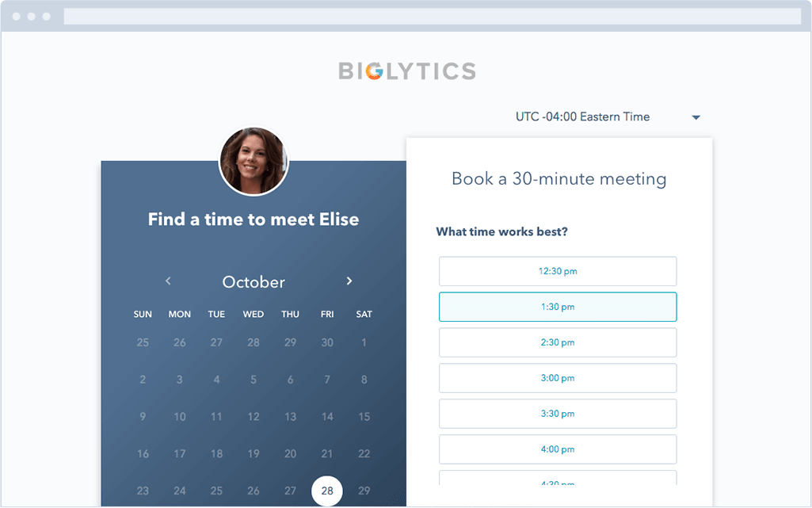Select the 12:30 pm time slot
812x508 pixels.
point(558,271)
